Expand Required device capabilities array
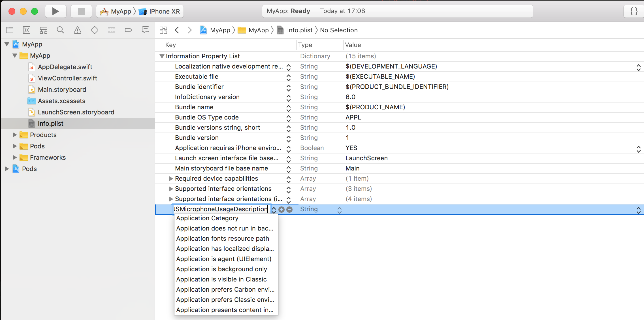This screenshot has width=644, height=320. tap(171, 178)
